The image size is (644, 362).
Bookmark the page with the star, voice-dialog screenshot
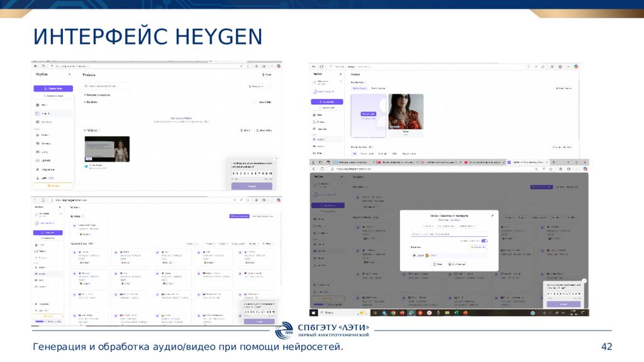[551, 168]
